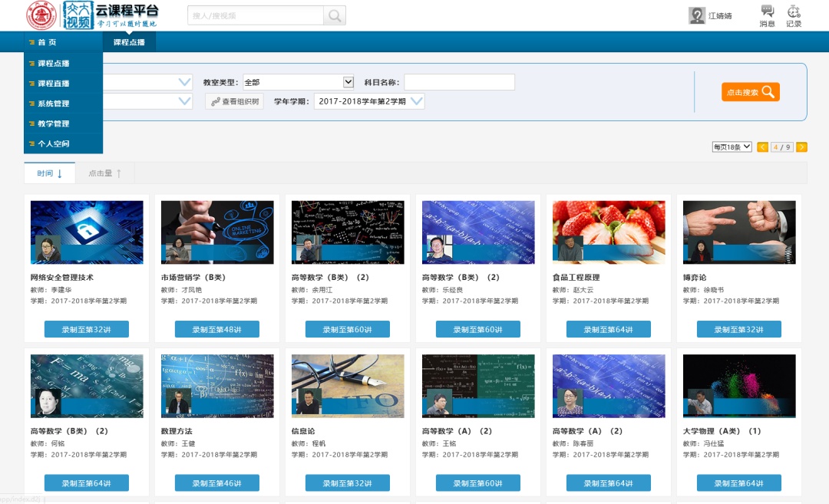Select 课程直播 from the side menu
This screenshot has height=504, width=829.
click(54, 84)
